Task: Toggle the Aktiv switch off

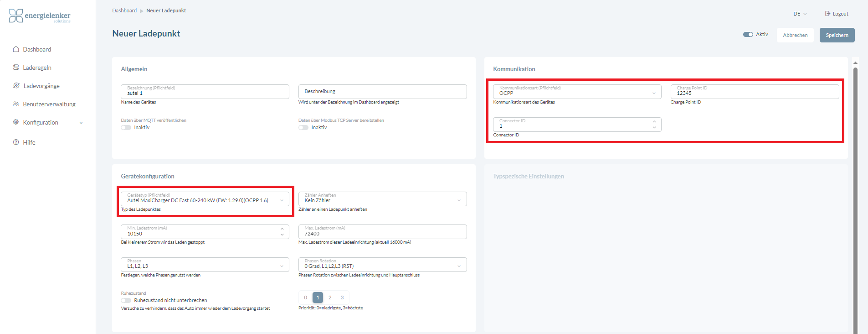Action: pos(748,35)
